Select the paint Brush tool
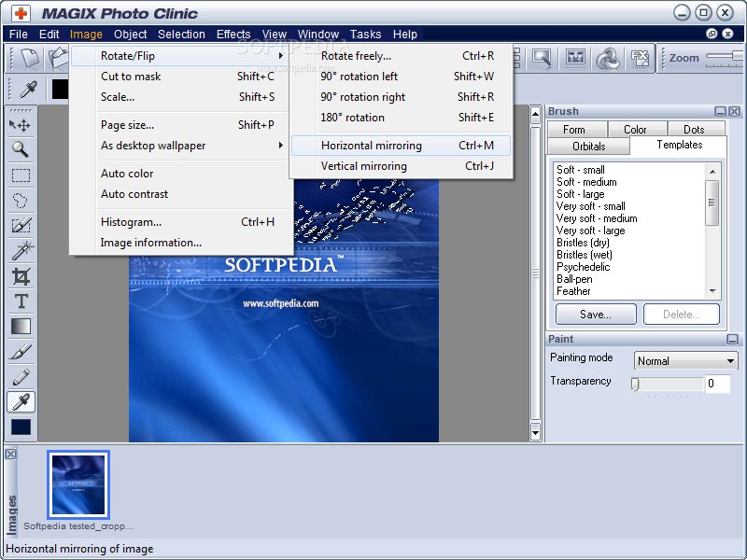This screenshot has height=560, width=747. click(x=21, y=352)
